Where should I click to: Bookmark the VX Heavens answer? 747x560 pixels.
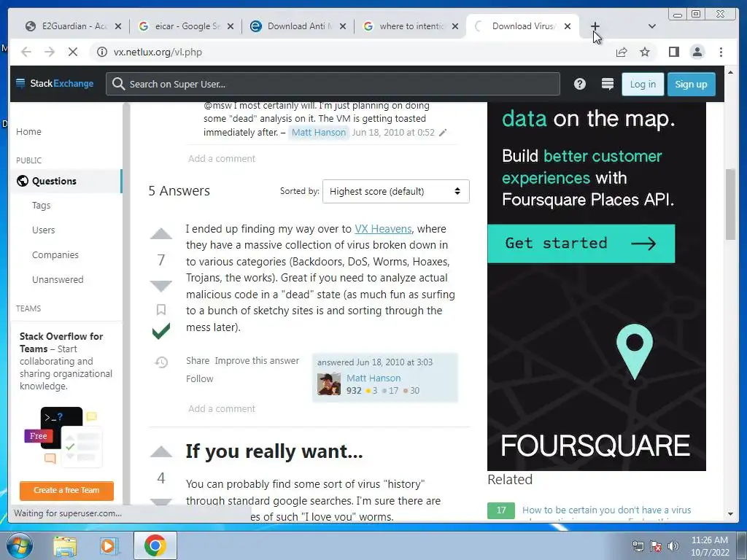(161, 310)
